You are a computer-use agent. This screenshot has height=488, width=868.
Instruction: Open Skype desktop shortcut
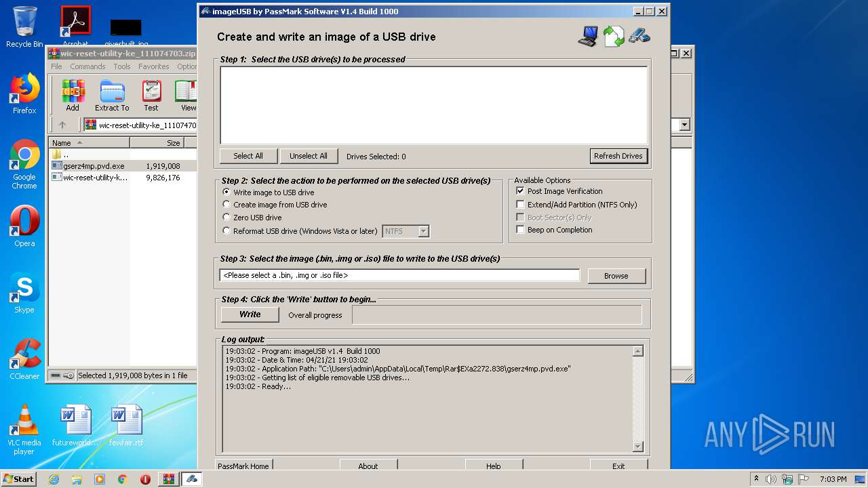[24, 293]
